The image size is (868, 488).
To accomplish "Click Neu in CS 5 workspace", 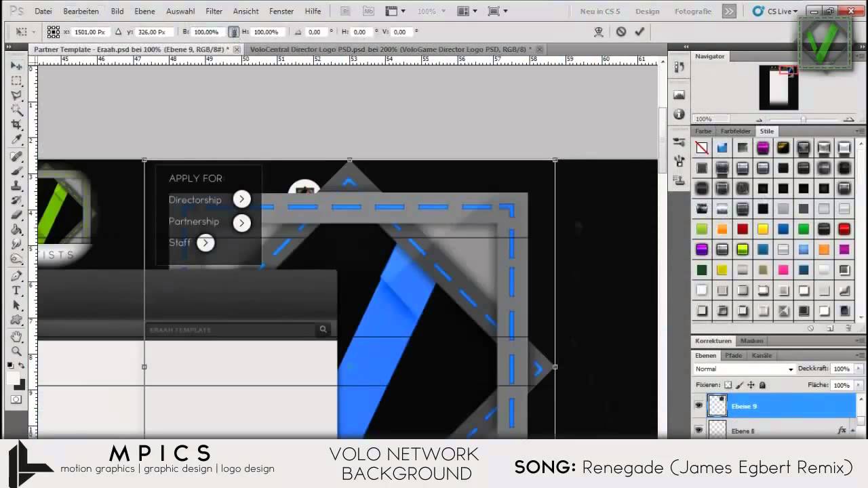I will (600, 12).
